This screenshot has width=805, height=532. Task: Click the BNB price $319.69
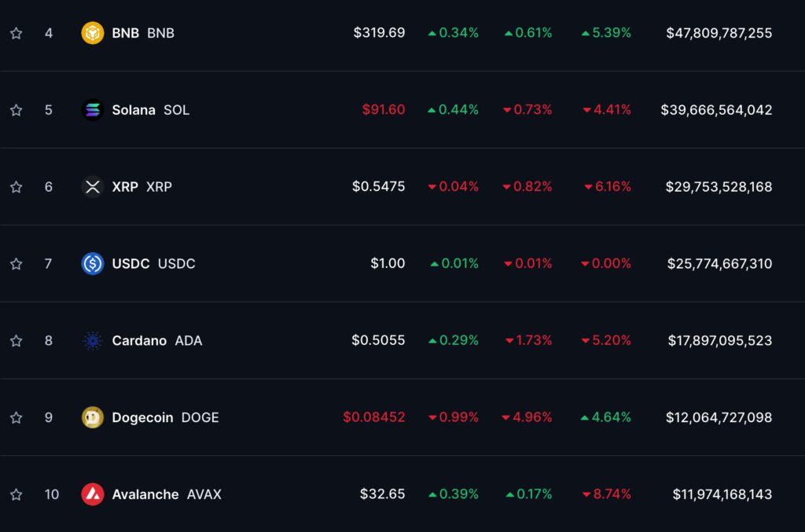379,33
